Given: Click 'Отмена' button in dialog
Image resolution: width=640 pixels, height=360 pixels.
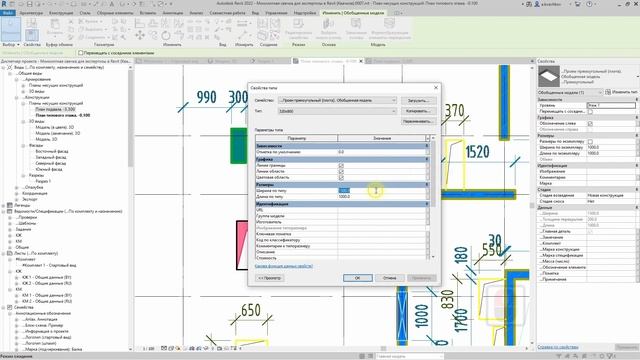Looking at the screenshot, I should pyautogui.click(x=389, y=278).
